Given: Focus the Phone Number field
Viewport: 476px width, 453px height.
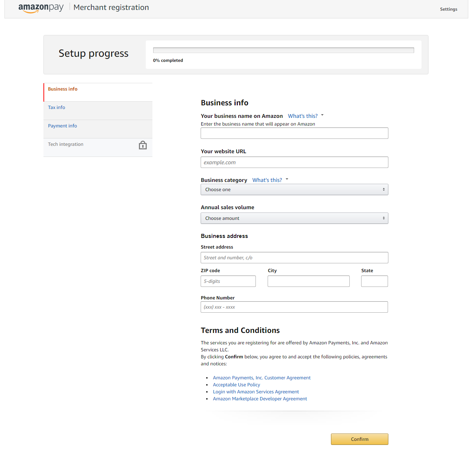Looking at the screenshot, I should 294,307.
